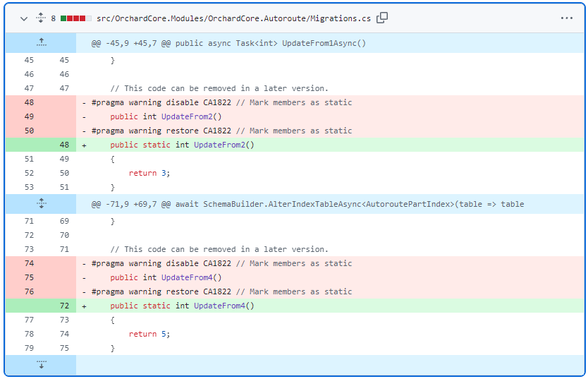
Task: Click the comment on line 73
Action: [219, 250]
